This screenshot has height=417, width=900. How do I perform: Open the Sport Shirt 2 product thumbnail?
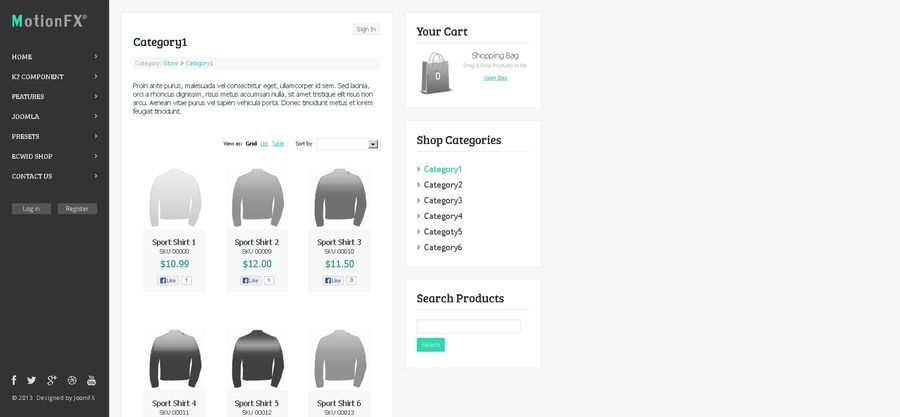tap(256, 197)
